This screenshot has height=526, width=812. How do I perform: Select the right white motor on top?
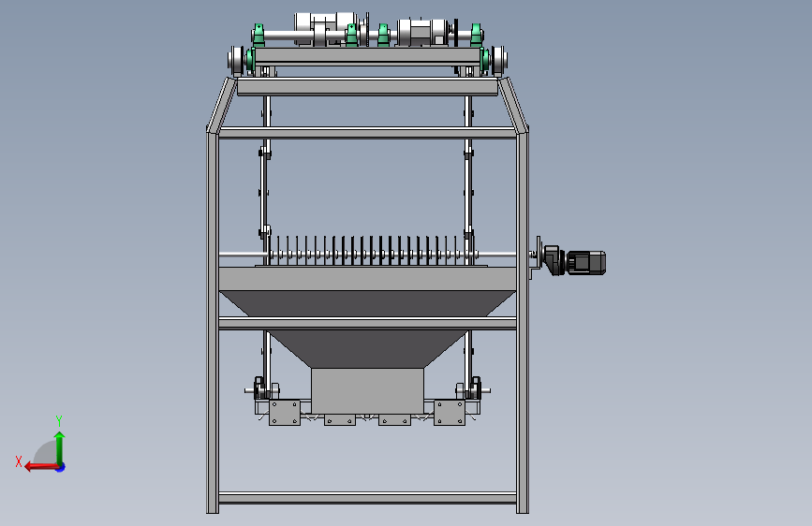(422, 32)
